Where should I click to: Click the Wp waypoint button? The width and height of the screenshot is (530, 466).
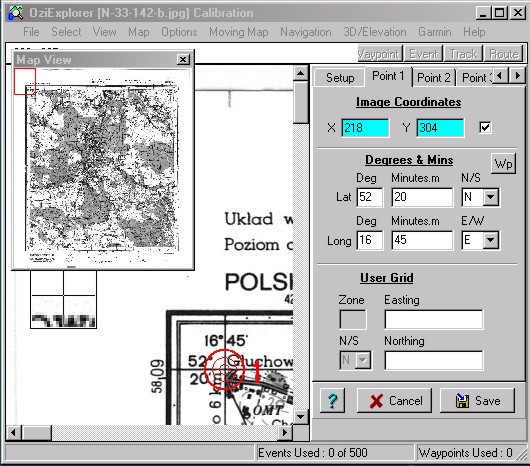[503, 164]
